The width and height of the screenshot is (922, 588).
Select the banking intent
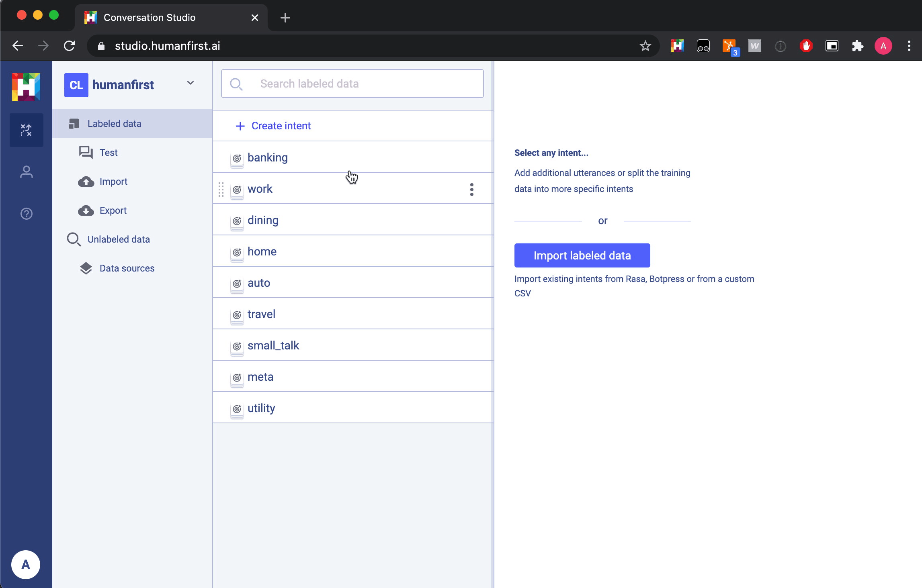click(268, 157)
